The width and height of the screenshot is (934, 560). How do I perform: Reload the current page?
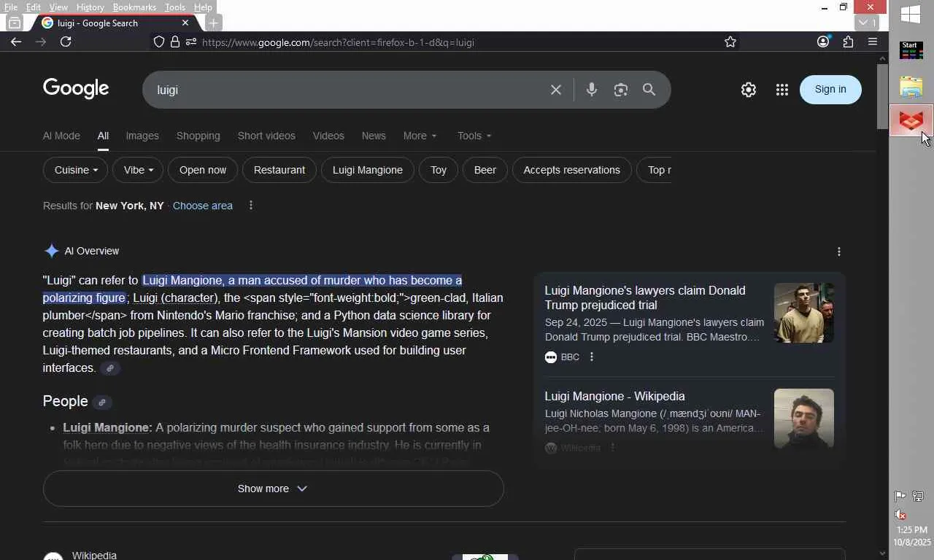click(x=66, y=42)
